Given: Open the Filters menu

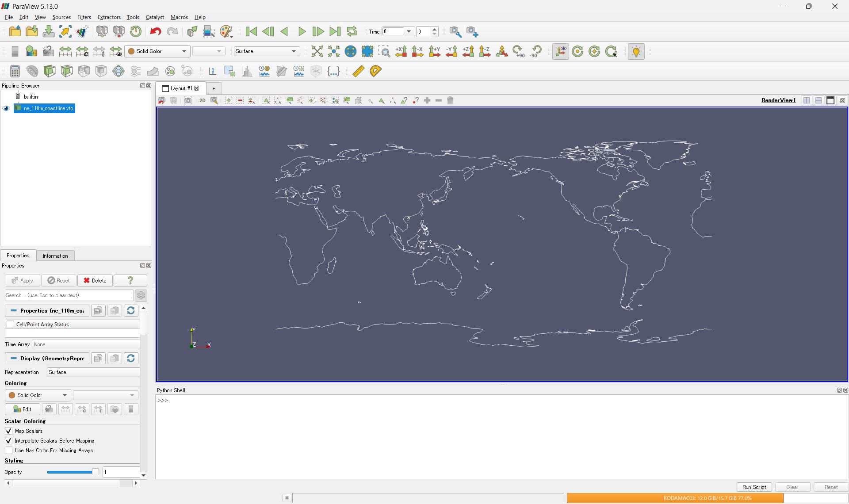Looking at the screenshot, I should tap(84, 17).
